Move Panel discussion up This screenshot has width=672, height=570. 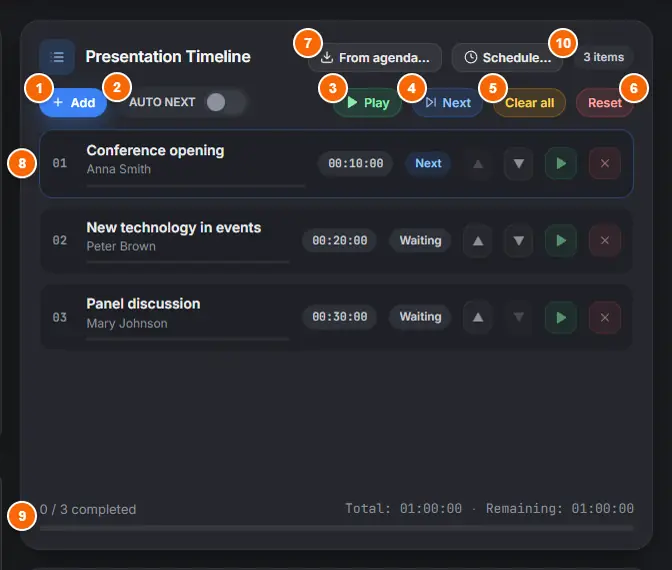coord(478,318)
